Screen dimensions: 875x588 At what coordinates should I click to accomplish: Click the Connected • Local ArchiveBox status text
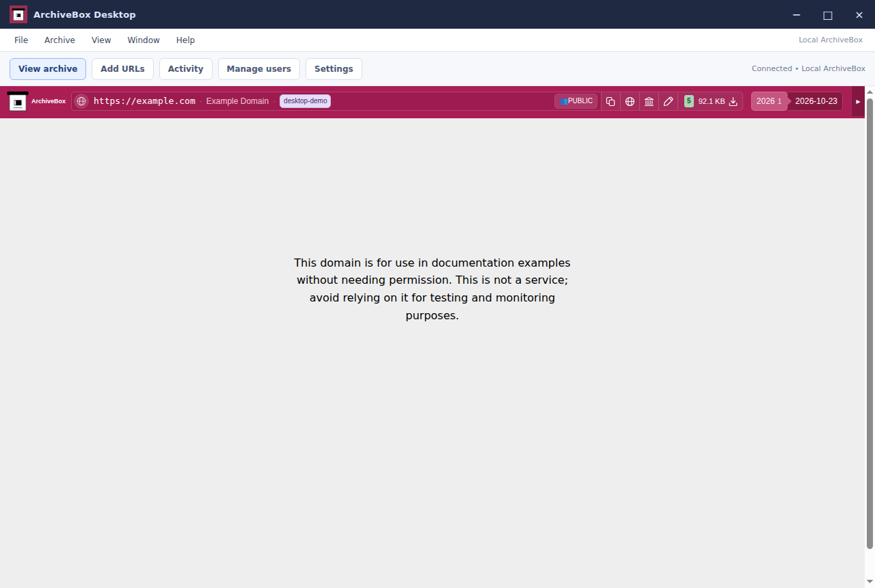pos(809,69)
